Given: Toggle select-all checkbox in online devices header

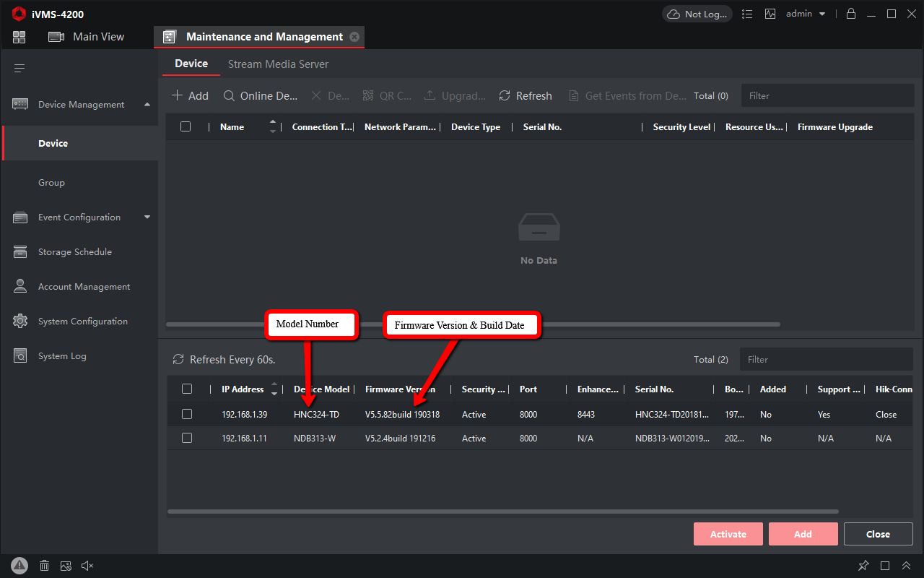Looking at the screenshot, I should (x=187, y=389).
